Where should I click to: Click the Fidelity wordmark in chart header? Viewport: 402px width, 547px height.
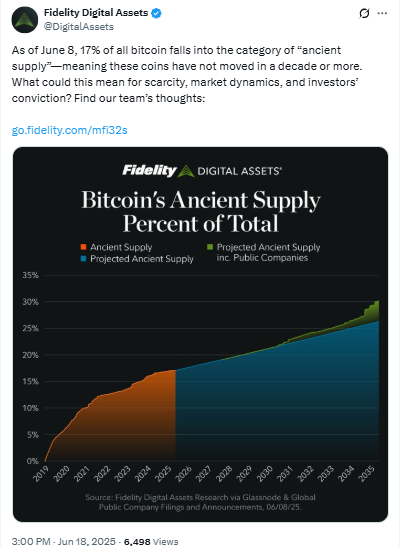coord(149,171)
